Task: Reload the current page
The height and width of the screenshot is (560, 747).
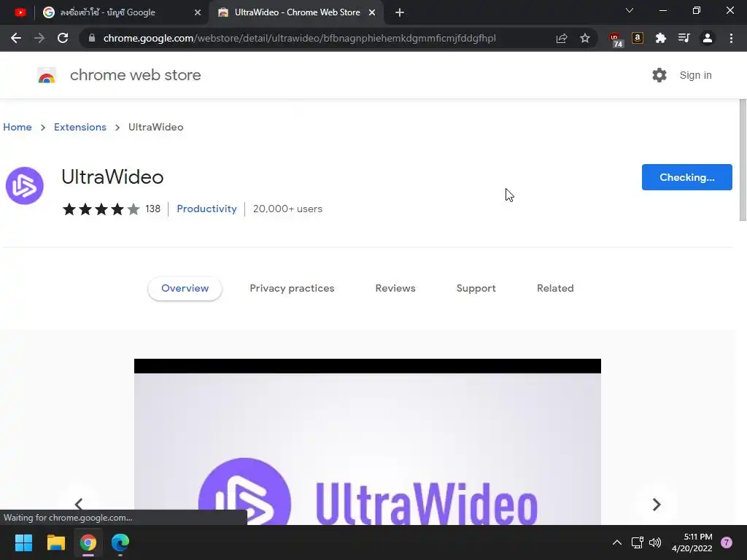Action: [63, 38]
